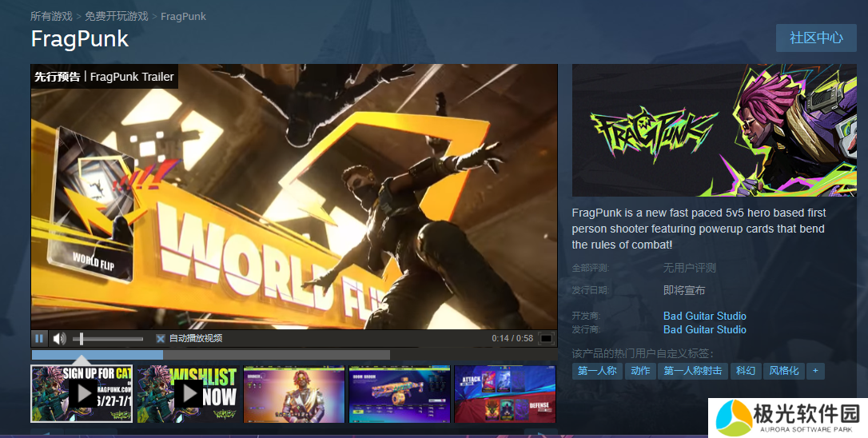The image size is (868, 438).
Task: Select the 第一人称射击 tag
Action: tap(692, 371)
